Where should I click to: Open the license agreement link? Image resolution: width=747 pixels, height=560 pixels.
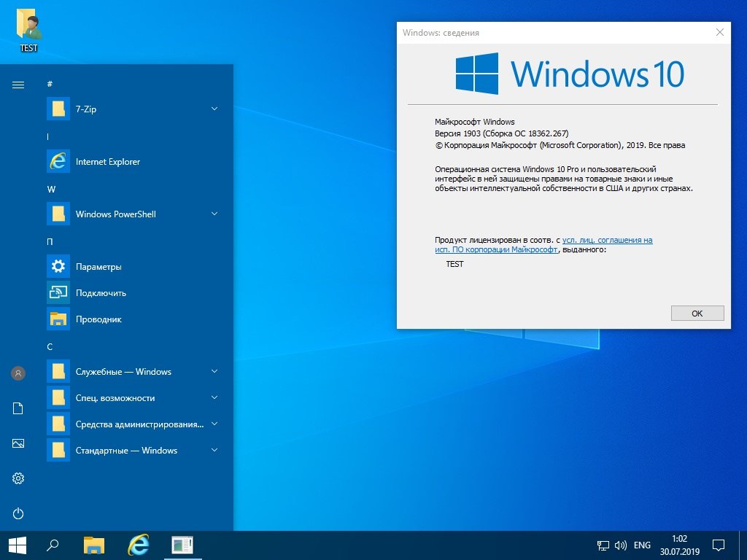click(607, 240)
